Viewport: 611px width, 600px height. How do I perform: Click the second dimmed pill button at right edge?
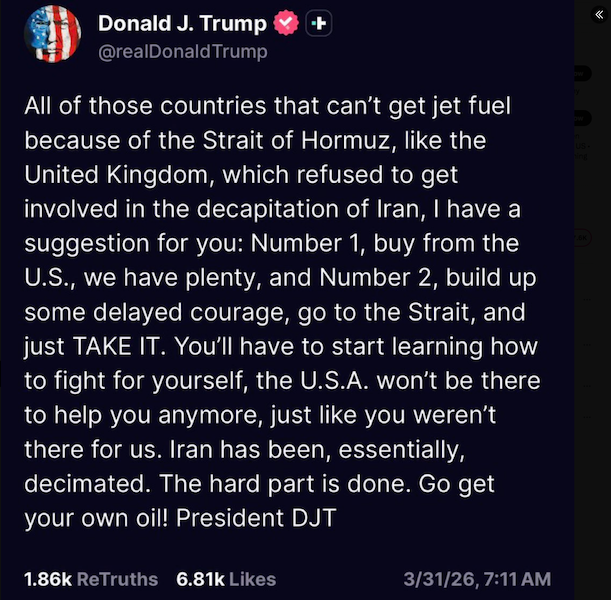pyautogui.click(x=582, y=118)
